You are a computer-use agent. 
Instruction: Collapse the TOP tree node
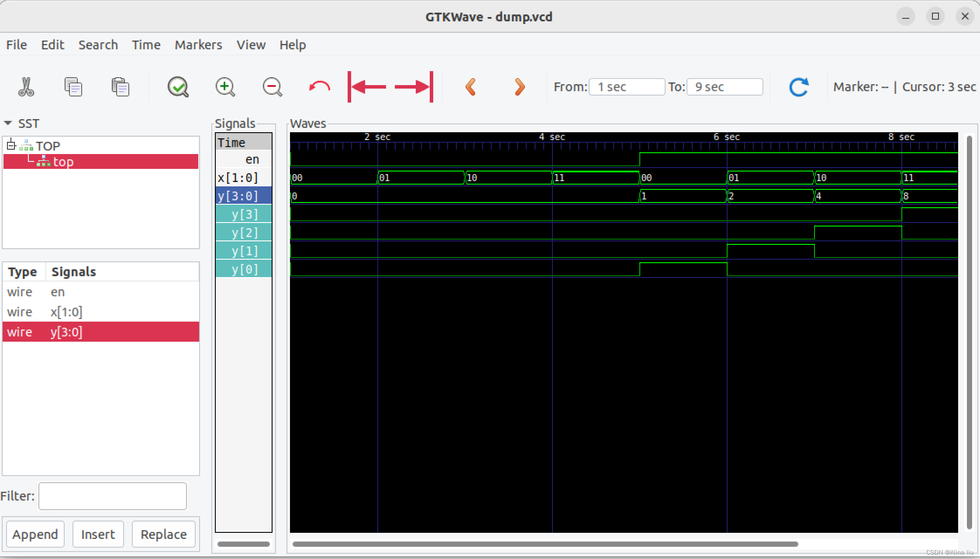(x=11, y=145)
